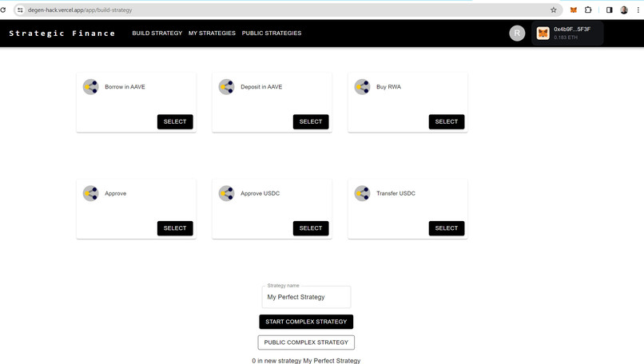
Task: Go to Build Strategy tab
Action: [157, 33]
